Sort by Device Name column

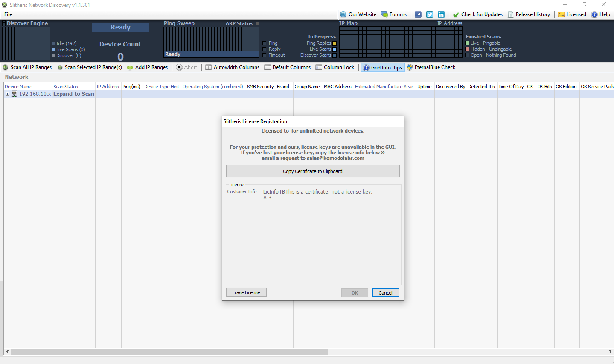28,87
